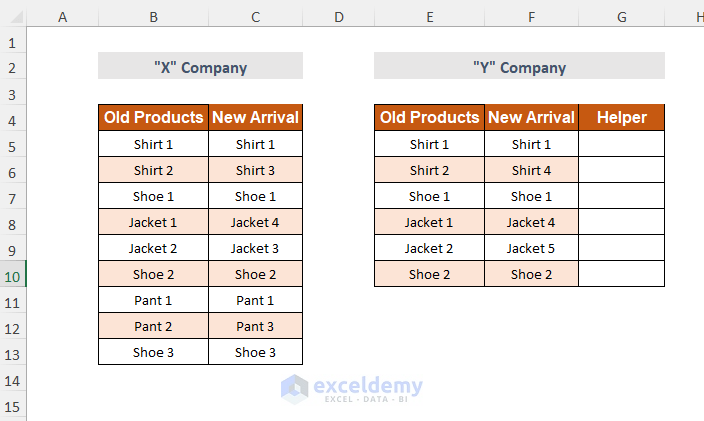704x421 pixels.
Task: Click the Pant 3 cell
Action: tap(255, 326)
